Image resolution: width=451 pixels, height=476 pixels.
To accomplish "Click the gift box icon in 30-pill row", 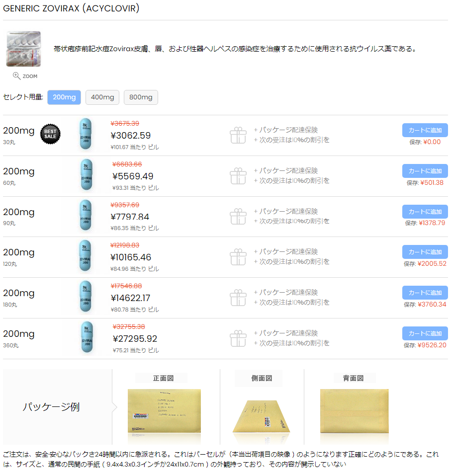I will tap(238, 135).
